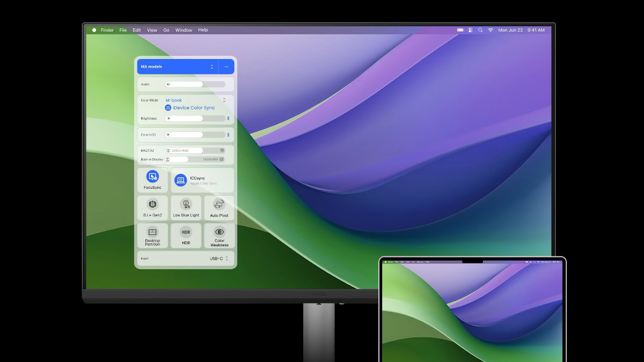Turn on Color Weakness mode
The image size is (644, 362).
(x=219, y=235)
